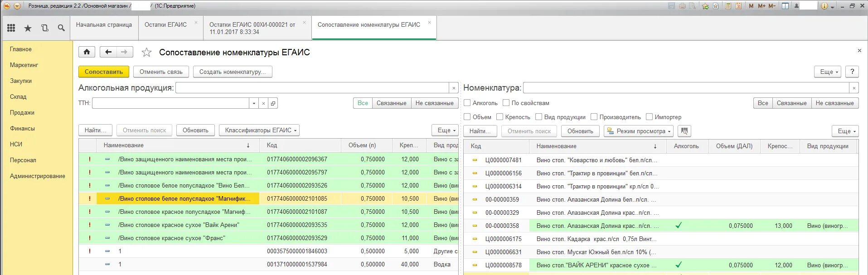Click the M memory button
This screenshot has width=868, height=275.
tap(751, 6)
